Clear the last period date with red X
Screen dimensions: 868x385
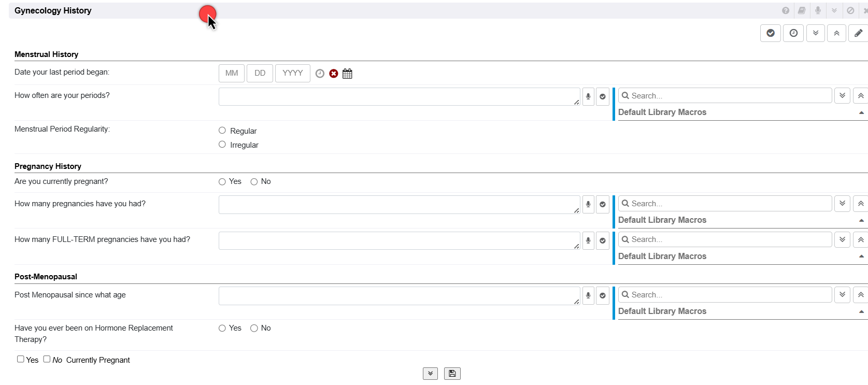[334, 74]
